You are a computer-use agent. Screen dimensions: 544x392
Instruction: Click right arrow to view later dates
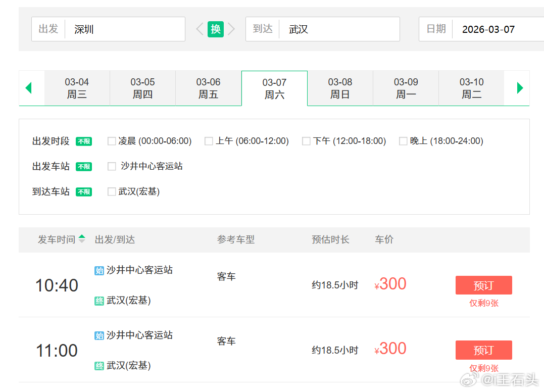pos(519,88)
